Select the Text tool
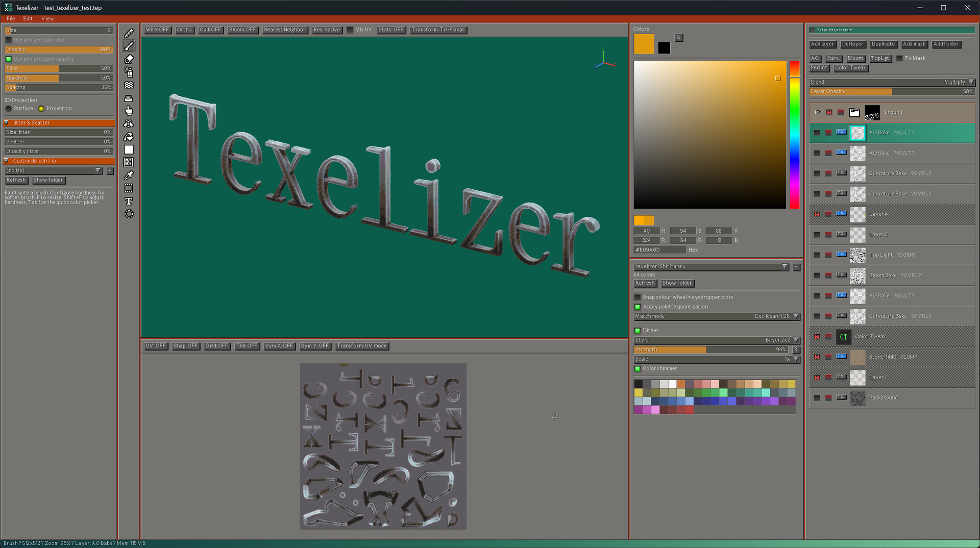This screenshot has height=548, width=980. (129, 201)
